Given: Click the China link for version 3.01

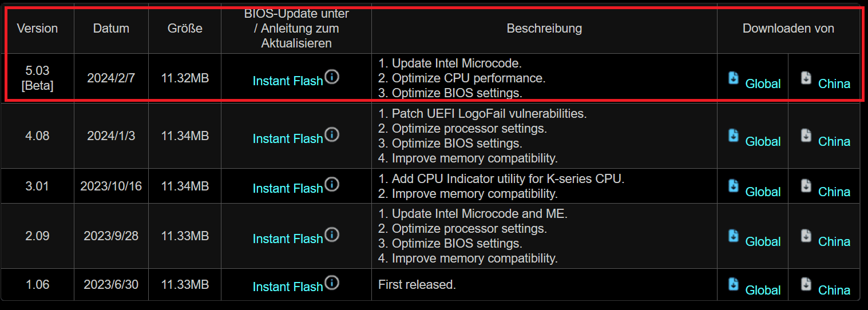Looking at the screenshot, I should (x=834, y=192).
